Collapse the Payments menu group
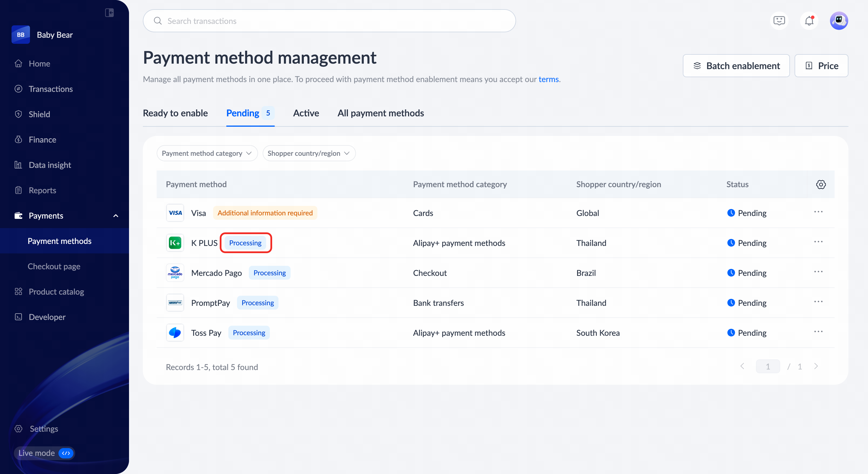This screenshot has height=474, width=868. click(115, 216)
